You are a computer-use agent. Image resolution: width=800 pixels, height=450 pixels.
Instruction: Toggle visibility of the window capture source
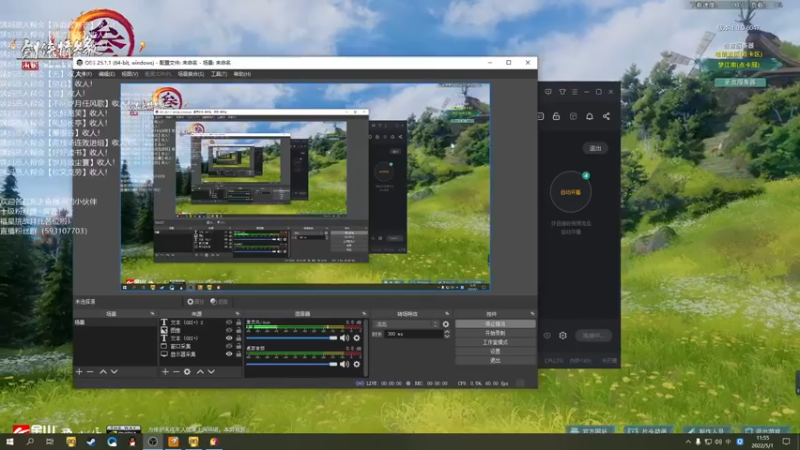click(x=229, y=346)
